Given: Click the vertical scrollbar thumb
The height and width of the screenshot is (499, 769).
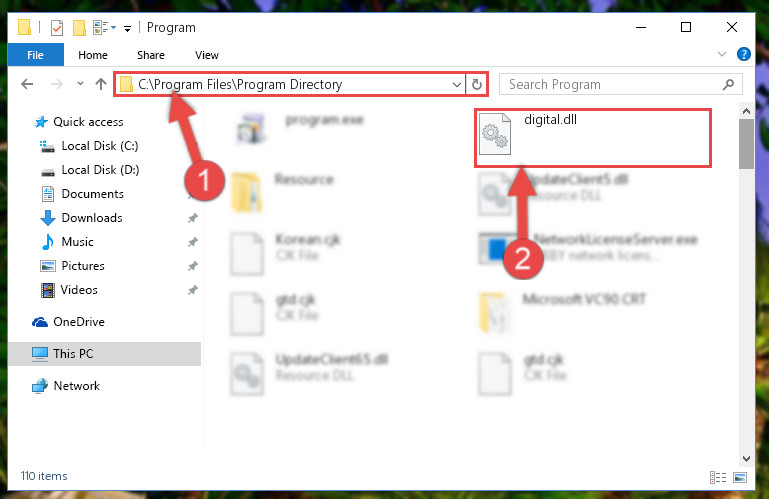Looking at the screenshot, I should [x=746, y=144].
